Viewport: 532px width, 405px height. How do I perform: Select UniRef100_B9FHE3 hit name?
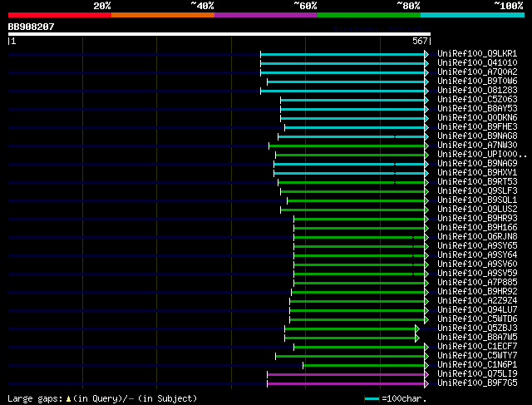pyautogui.click(x=477, y=127)
